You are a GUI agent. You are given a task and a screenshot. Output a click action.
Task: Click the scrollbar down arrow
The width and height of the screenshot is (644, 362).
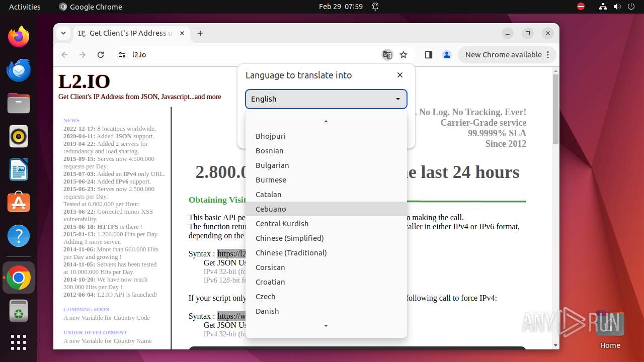[x=555, y=345]
